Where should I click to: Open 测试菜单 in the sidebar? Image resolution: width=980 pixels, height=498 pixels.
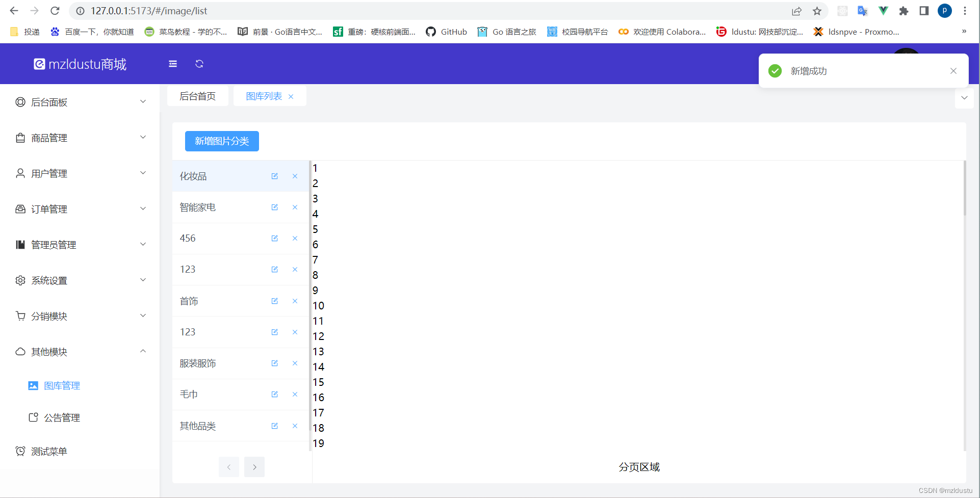pos(80,451)
